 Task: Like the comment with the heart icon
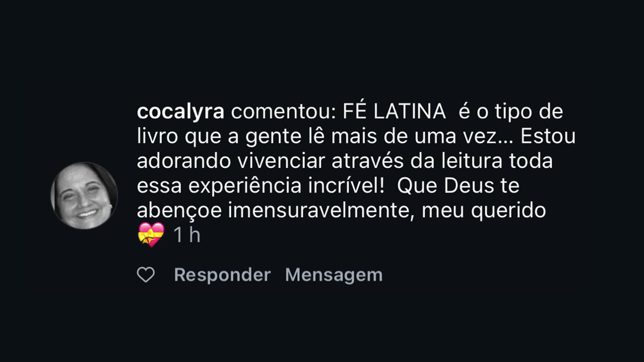tap(146, 275)
